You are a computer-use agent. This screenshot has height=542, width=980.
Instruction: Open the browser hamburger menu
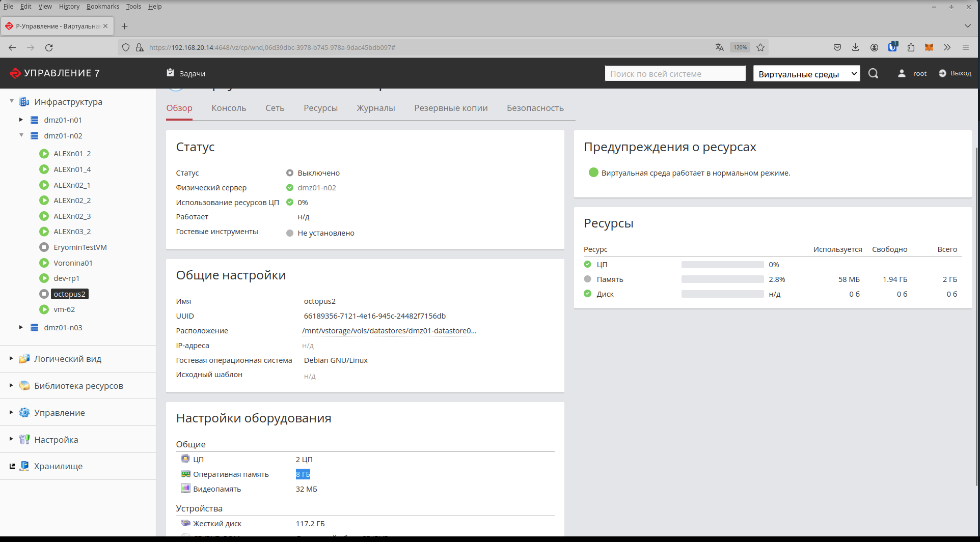click(966, 47)
